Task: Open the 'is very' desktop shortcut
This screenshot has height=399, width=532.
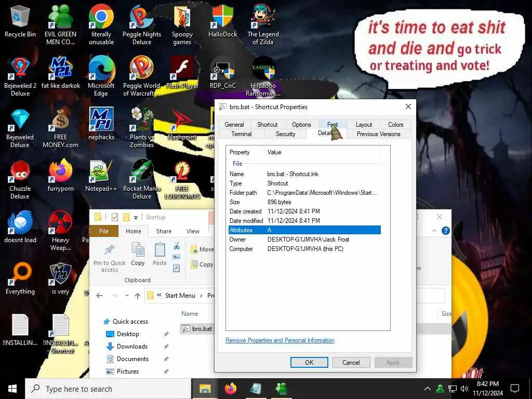Action: [60, 278]
